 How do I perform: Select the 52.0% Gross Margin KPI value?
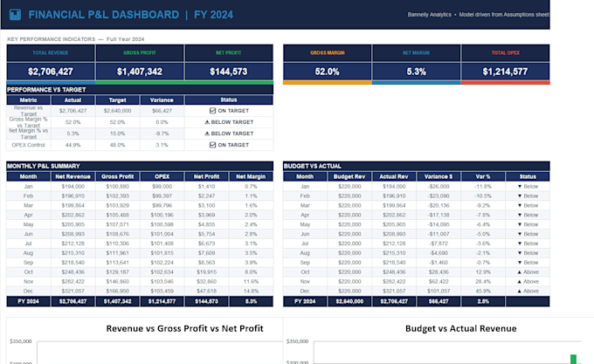coord(328,72)
